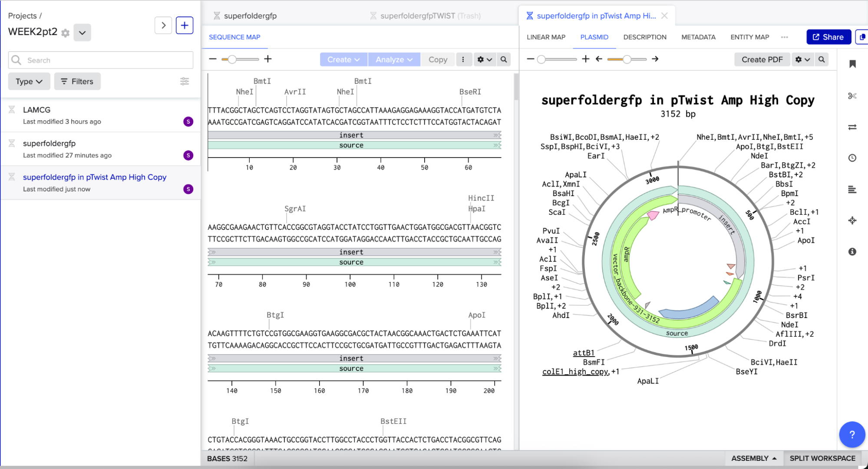Rotate plasmid using the right arrow icon
The image size is (868, 469).
point(655,59)
